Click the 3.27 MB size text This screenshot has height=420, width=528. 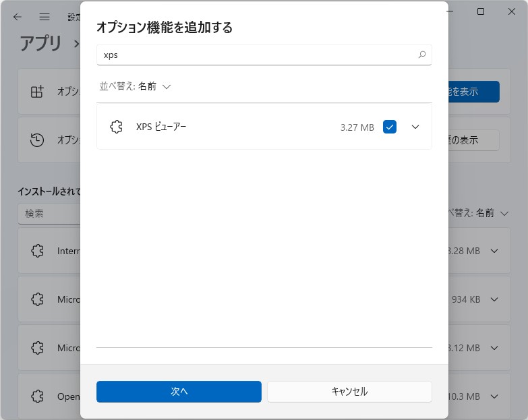[x=357, y=127]
